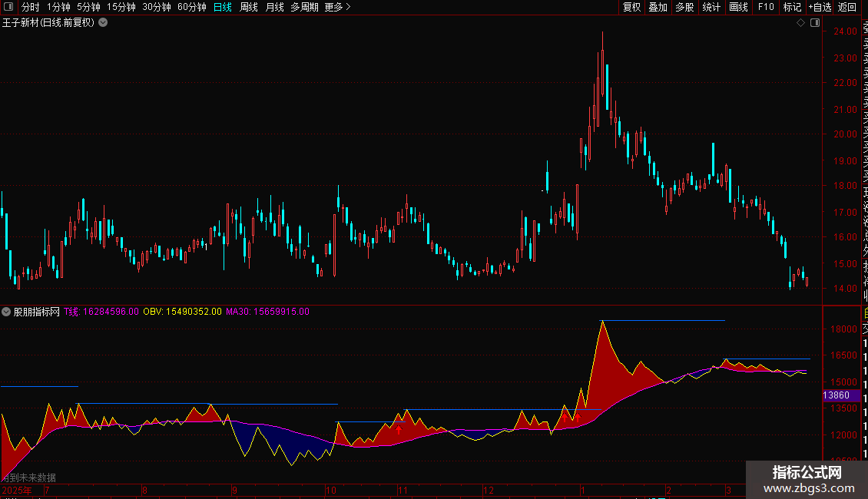The width and height of the screenshot is (868, 499).
Task: Select the 1分钟 period tab
Action: point(58,7)
